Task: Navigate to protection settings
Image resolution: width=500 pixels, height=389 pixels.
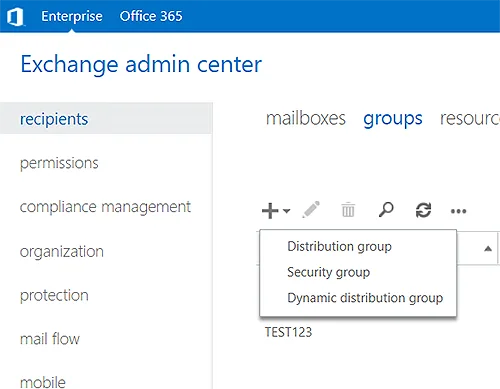Action: pos(54,295)
